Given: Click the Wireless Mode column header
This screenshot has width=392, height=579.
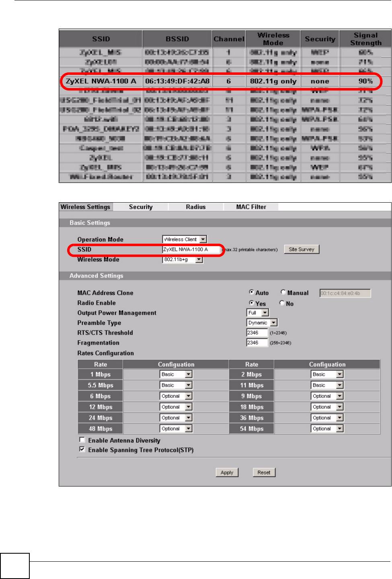Looking at the screenshot, I should pyautogui.click(x=273, y=39).
